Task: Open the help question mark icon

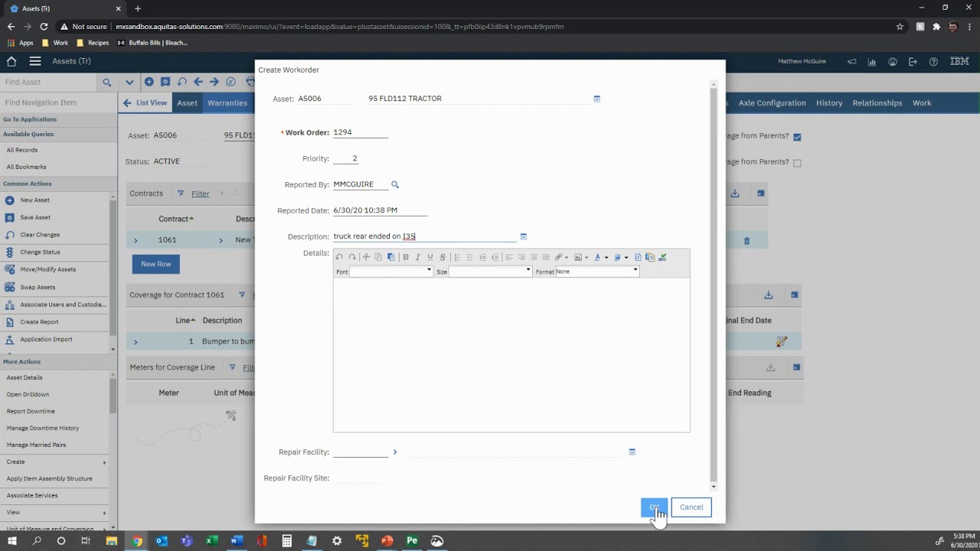Action: pyautogui.click(x=933, y=61)
